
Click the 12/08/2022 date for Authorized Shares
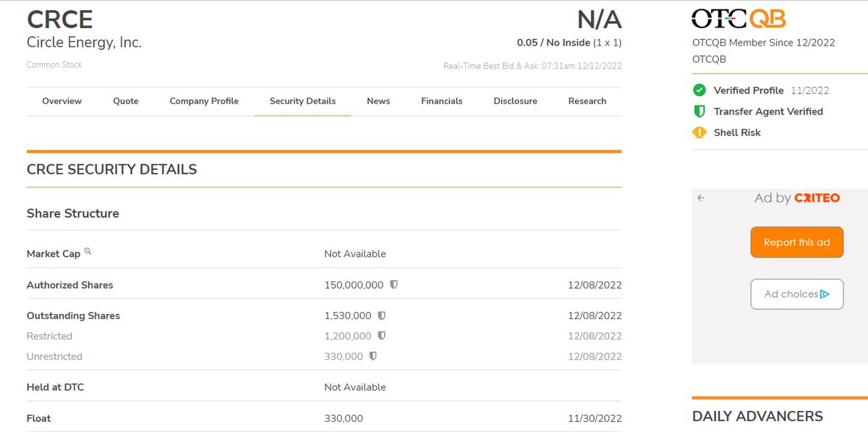(x=595, y=285)
